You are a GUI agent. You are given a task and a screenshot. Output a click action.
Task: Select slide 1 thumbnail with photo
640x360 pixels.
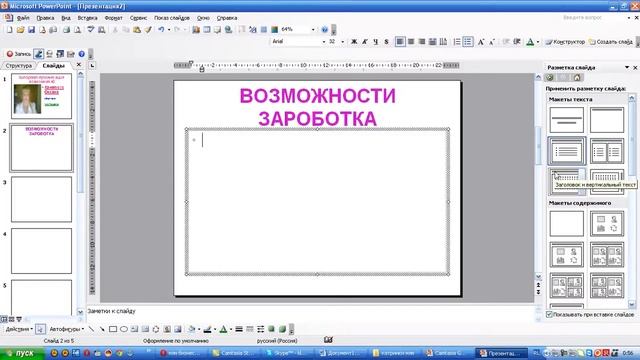(x=41, y=96)
